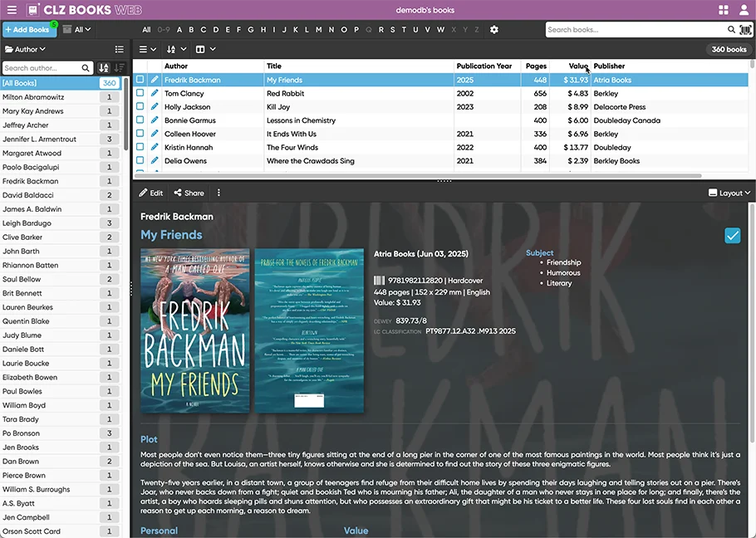Select [All Books] in the author list
756x538 pixels.
61,83
